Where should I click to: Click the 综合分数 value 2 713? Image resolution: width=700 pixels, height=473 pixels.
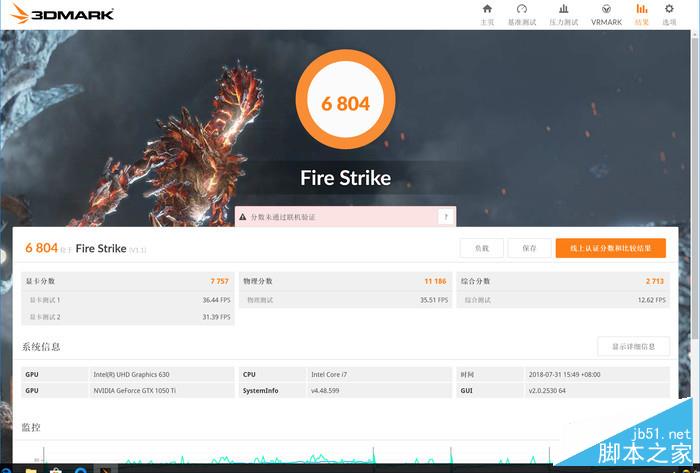(x=654, y=281)
